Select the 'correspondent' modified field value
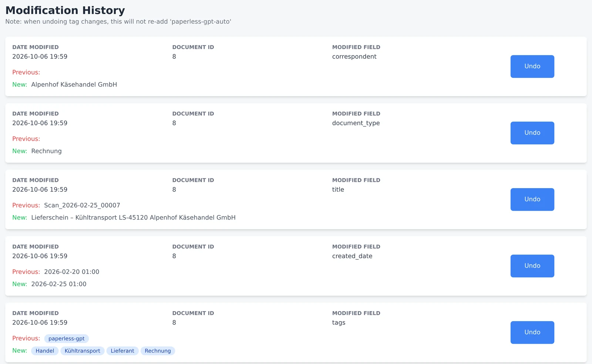 pos(354,57)
